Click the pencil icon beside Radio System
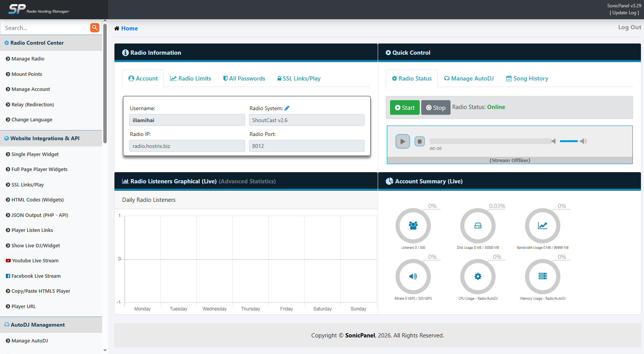The height and width of the screenshot is (354, 644). [x=287, y=108]
